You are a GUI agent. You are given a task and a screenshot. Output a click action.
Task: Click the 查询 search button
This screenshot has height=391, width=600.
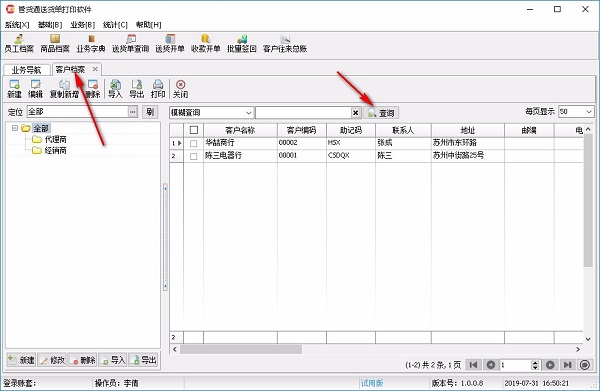coord(381,113)
